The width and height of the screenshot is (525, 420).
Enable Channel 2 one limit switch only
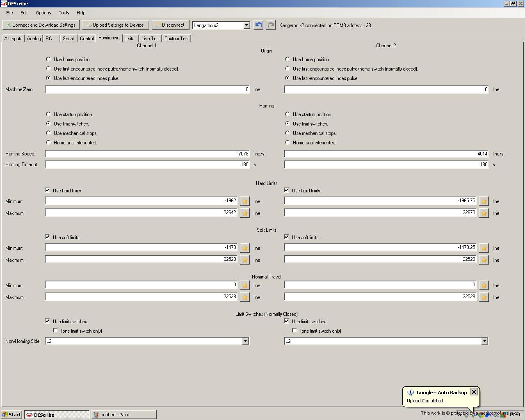tap(295, 331)
